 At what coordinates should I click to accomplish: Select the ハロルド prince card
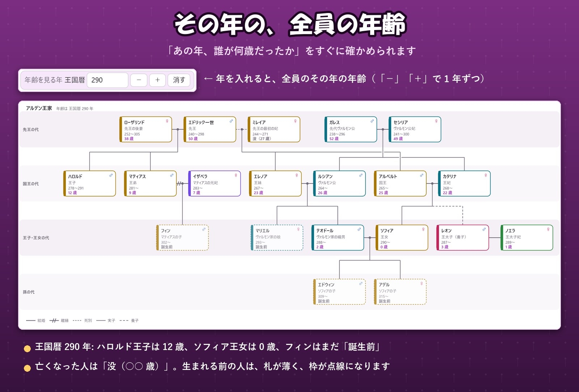coord(90,184)
